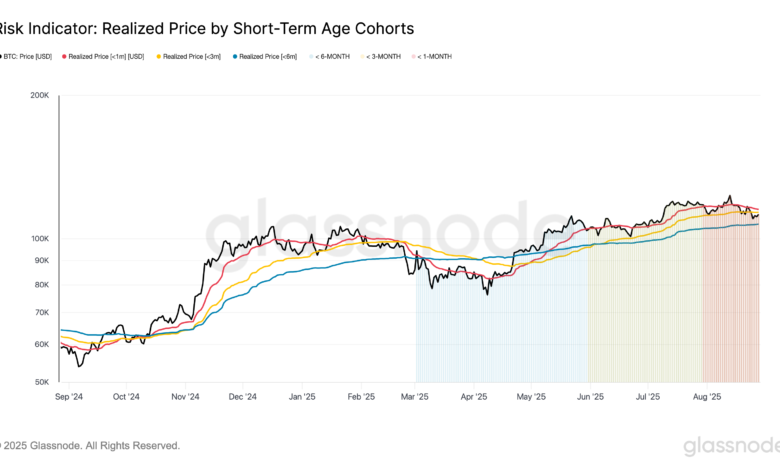Toggle the < 6-MONTH legend entry
The height and width of the screenshot is (470, 780).
click(x=334, y=56)
